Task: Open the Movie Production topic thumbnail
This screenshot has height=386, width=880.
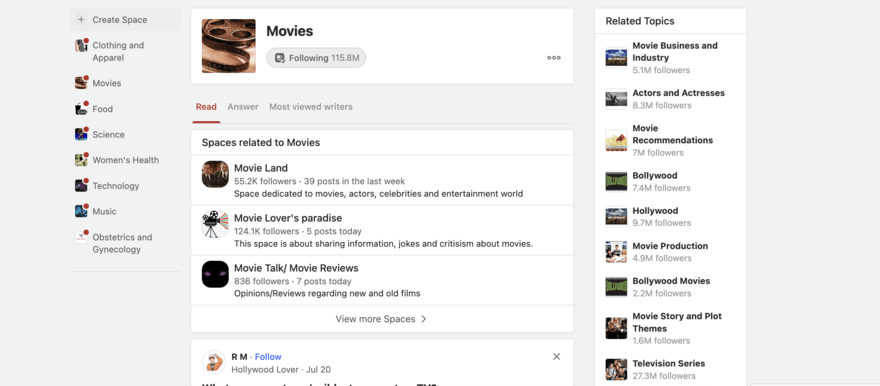Action: click(616, 252)
